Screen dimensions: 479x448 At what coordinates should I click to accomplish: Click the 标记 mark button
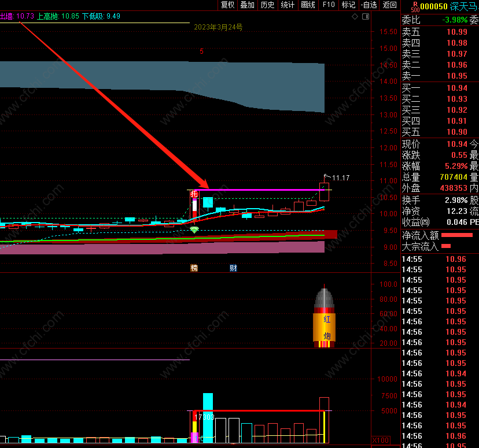(349, 5)
